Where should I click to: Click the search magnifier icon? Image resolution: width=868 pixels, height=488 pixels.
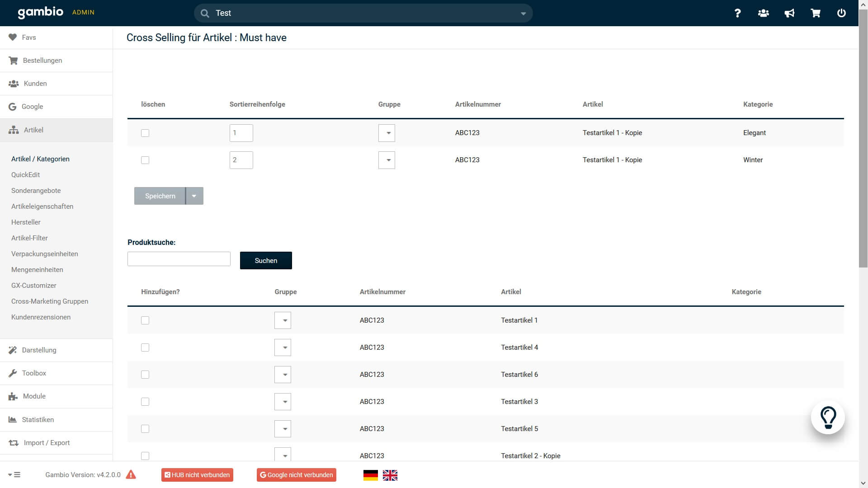[x=205, y=13]
